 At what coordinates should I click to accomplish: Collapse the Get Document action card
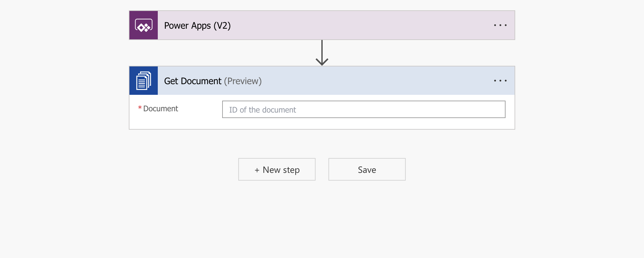click(x=354, y=81)
